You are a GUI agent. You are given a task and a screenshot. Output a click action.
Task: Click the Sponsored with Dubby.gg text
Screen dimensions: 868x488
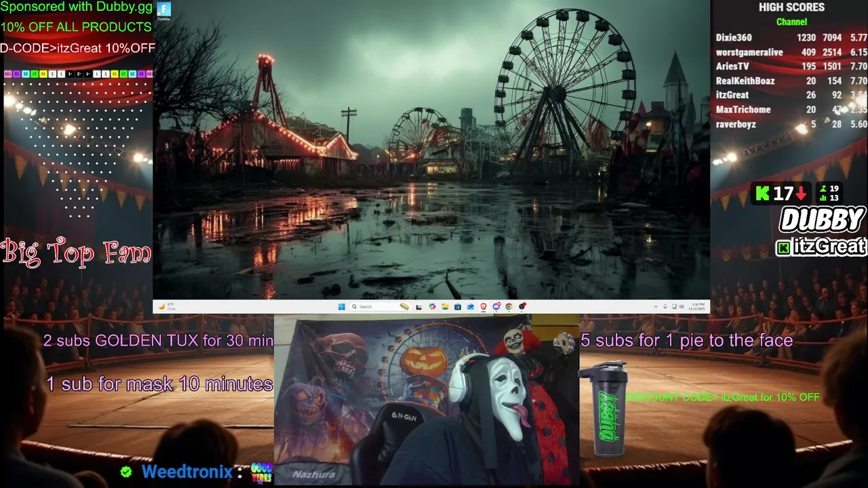click(77, 7)
